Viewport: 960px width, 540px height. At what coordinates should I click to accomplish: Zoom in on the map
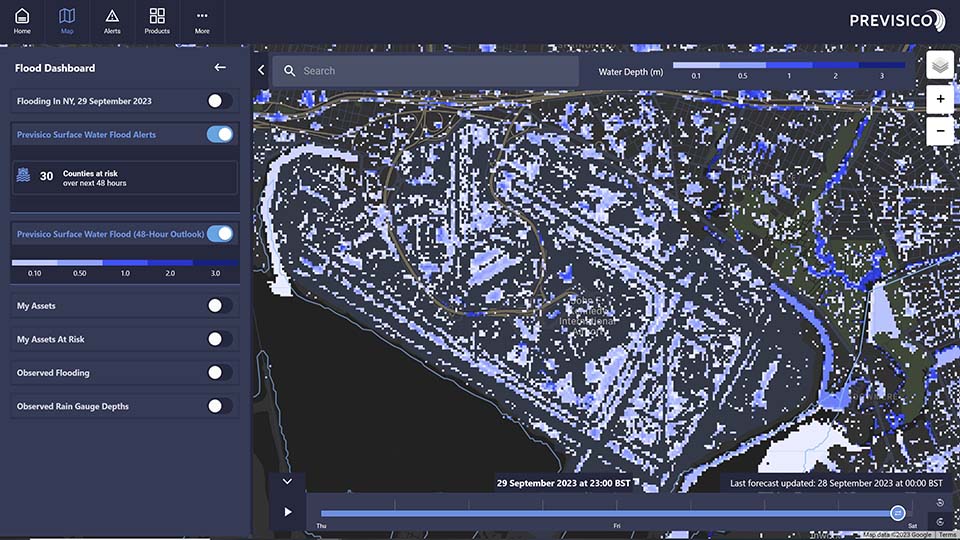pos(940,99)
